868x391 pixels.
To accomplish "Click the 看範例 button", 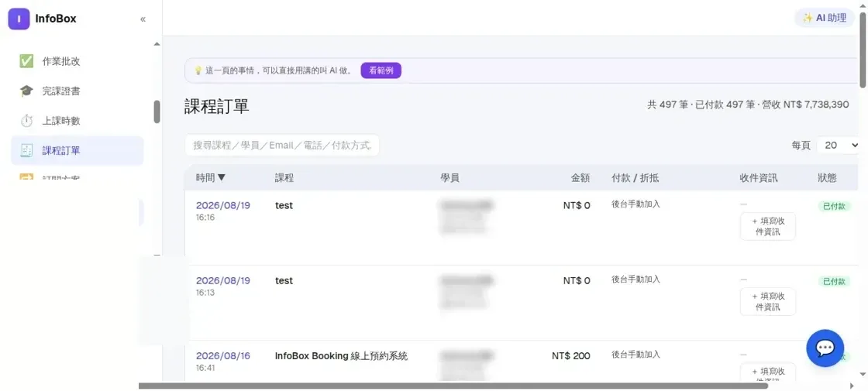I will click(381, 70).
